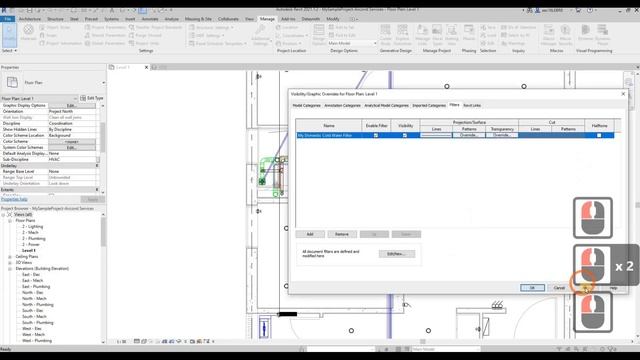
Task: Open the Macro Manager
Action: pyautogui.click(x=549, y=35)
